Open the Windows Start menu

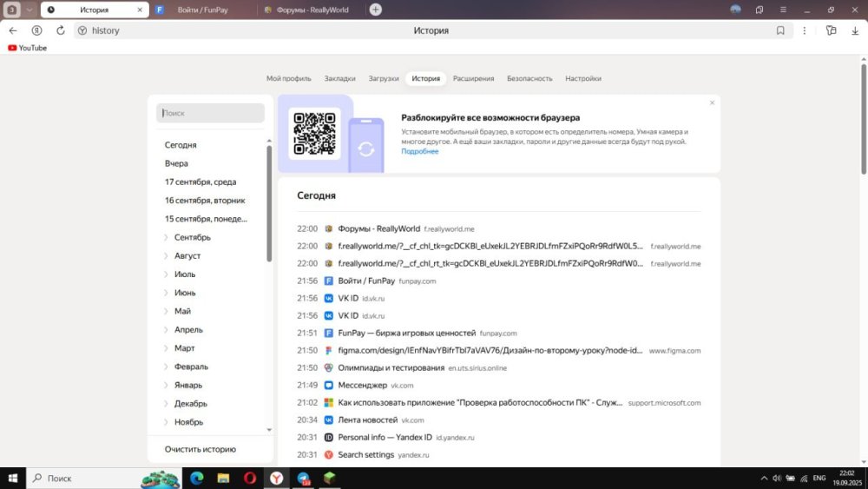(13, 478)
